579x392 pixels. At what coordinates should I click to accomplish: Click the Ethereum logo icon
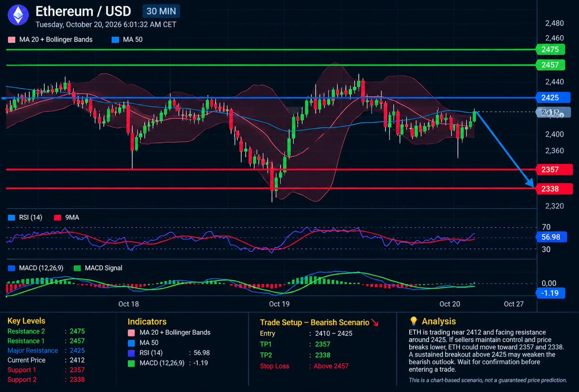point(19,15)
